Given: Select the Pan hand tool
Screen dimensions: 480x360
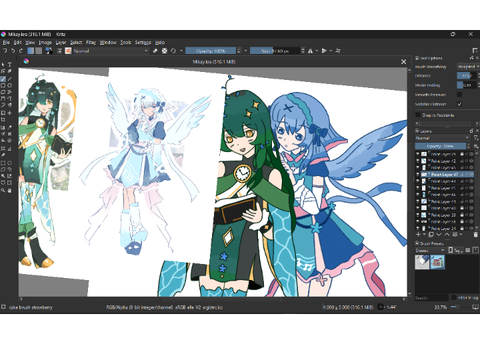Looking at the screenshot, I should pyautogui.click(x=10, y=190).
